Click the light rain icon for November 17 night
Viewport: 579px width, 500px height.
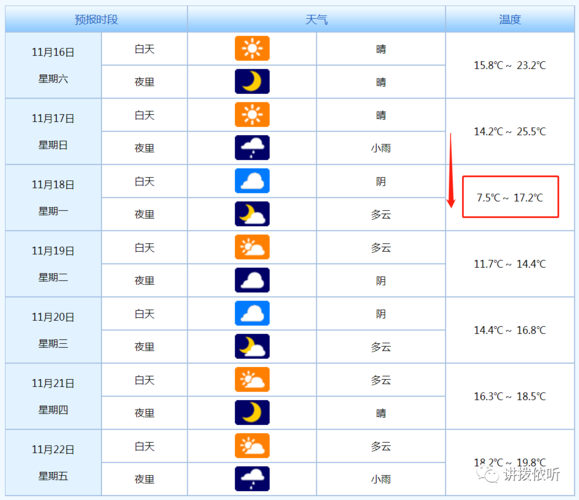(252, 148)
